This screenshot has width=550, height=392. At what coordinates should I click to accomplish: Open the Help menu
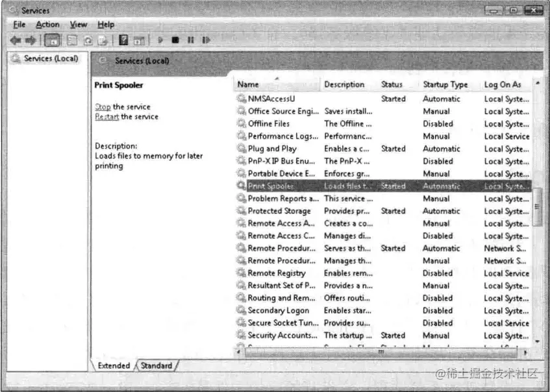(x=106, y=25)
